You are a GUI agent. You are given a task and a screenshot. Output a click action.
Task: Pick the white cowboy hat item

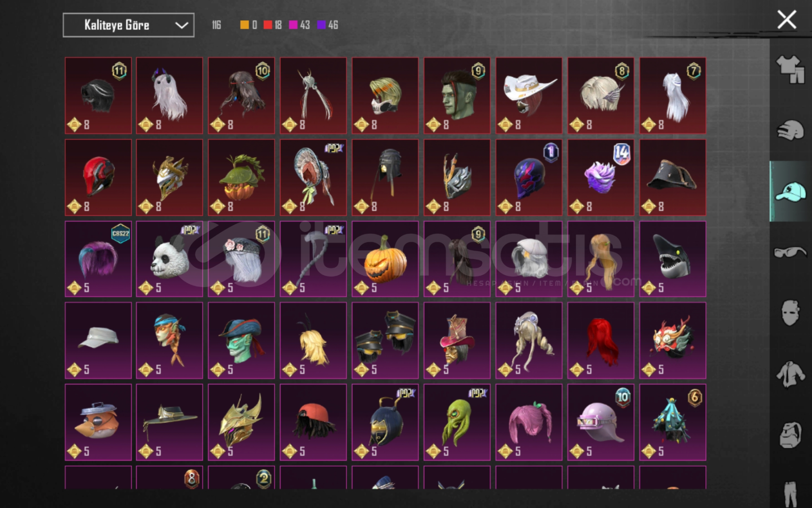pos(529,95)
